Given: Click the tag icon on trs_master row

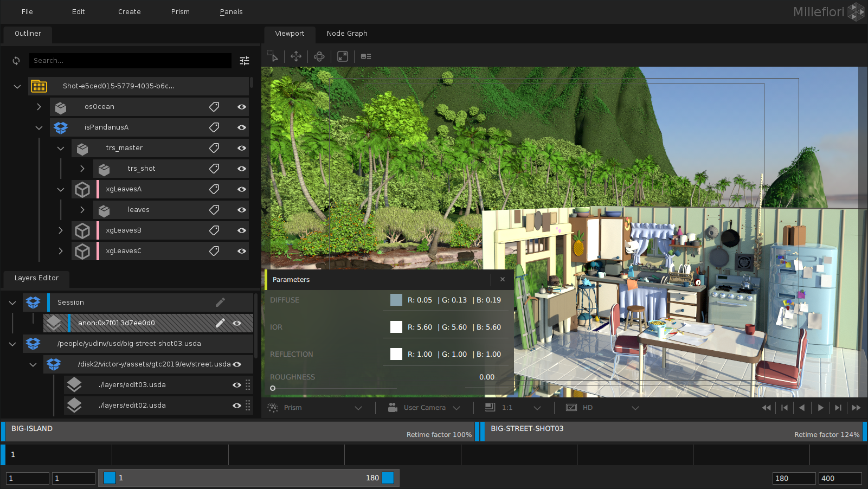Looking at the screenshot, I should pos(214,148).
